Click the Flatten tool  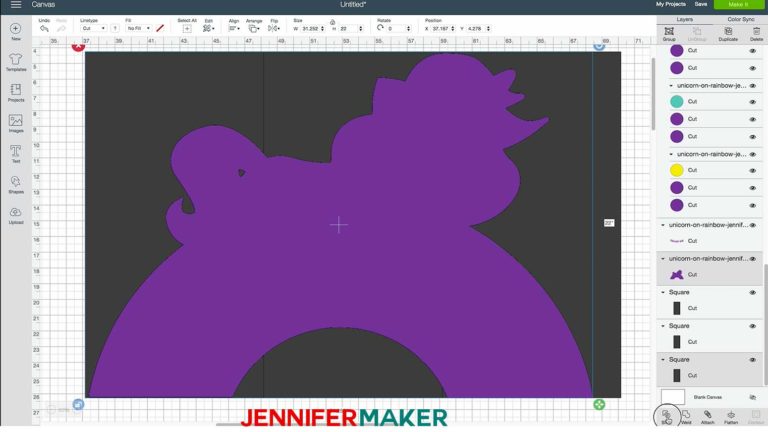731,417
